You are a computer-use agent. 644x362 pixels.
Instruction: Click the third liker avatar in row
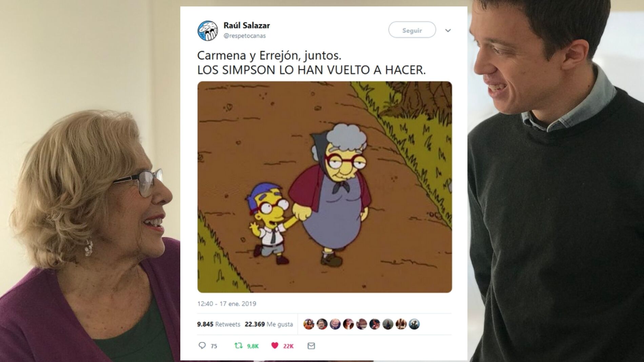point(335,324)
